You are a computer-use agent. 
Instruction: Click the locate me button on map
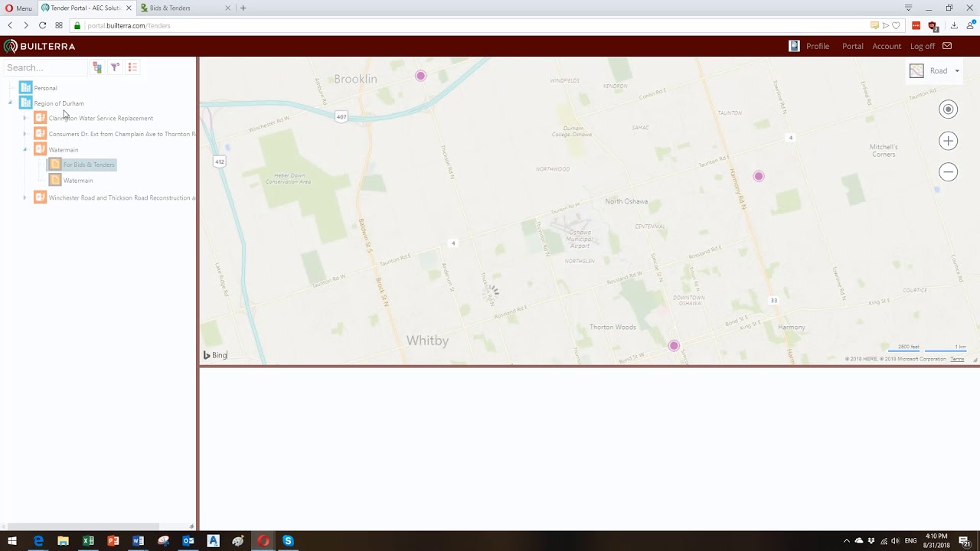click(948, 109)
